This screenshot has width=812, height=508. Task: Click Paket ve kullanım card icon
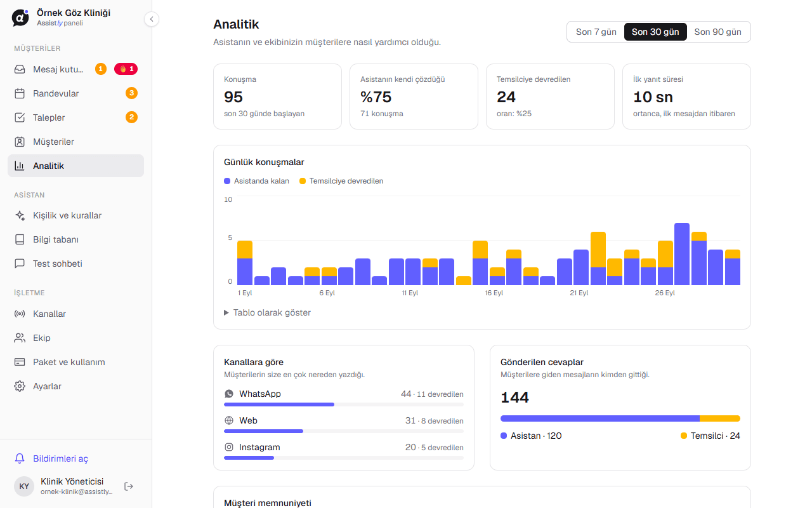20,362
